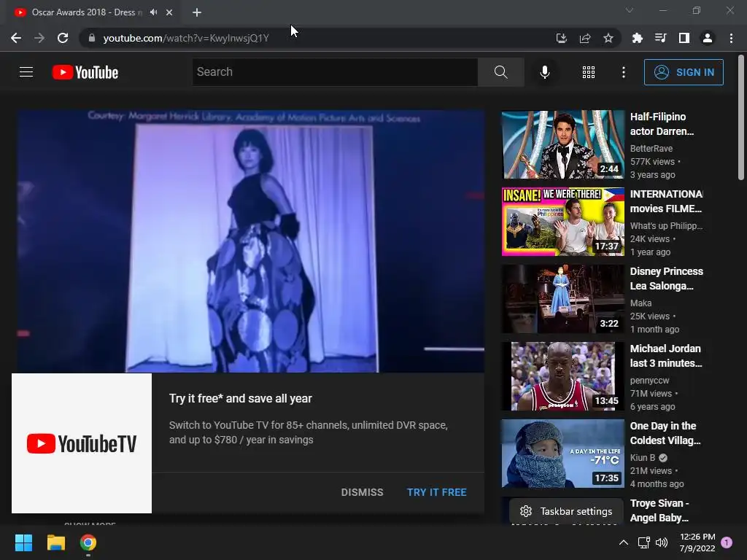This screenshot has height=560, width=747.
Task: Close the Oscar Awards 2018 tab
Action: 169,12
